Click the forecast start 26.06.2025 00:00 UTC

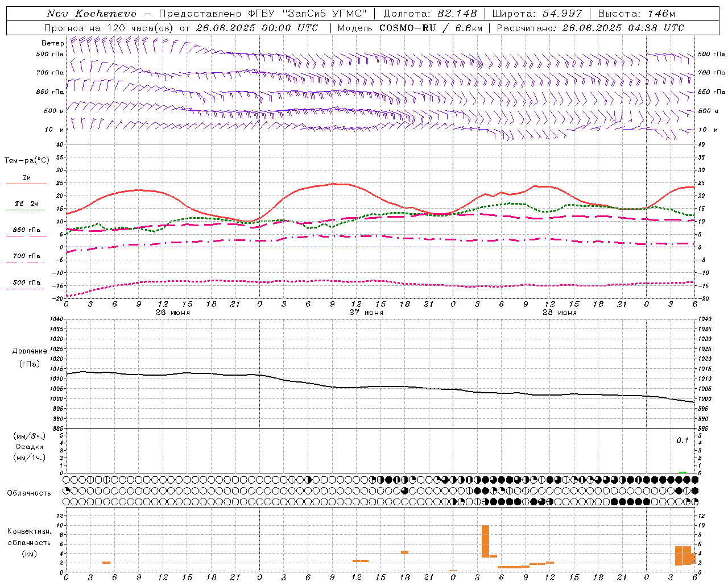pyautogui.click(x=257, y=28)
